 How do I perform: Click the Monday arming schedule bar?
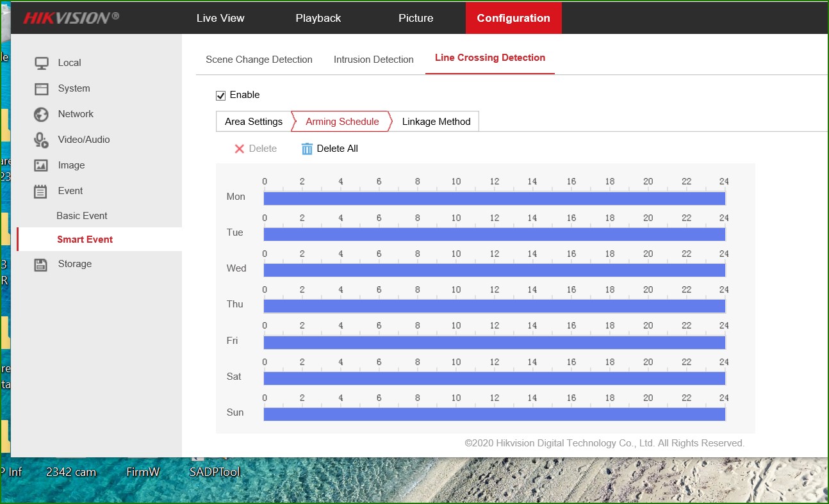click(494, 199)
